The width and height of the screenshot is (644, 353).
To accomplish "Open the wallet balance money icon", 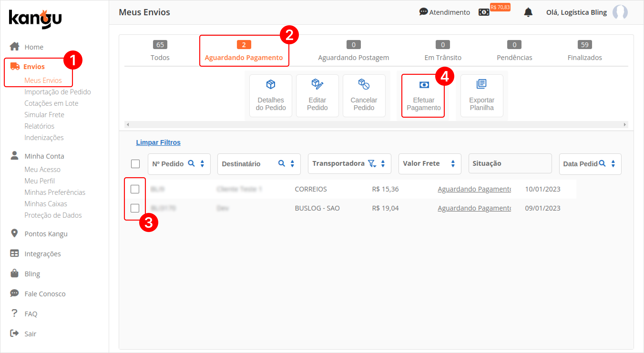I will [484, 12].
